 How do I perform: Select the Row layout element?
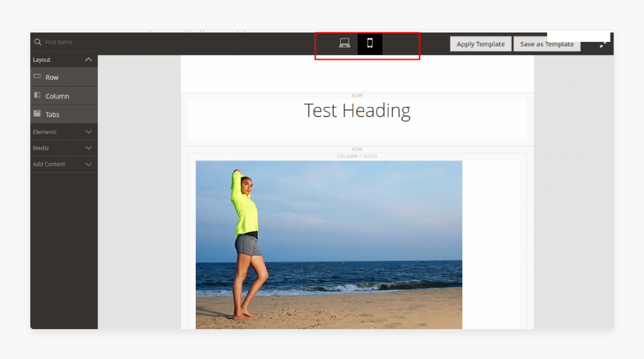click(x=64, y=77)
